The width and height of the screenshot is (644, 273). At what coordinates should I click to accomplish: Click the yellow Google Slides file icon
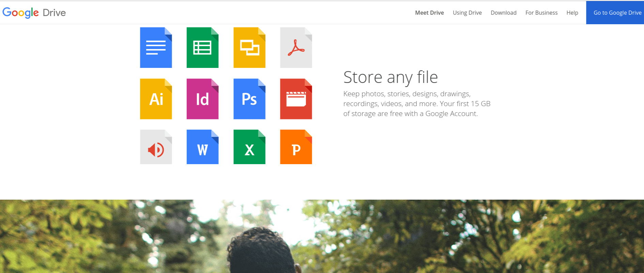[x=249, y=47]
